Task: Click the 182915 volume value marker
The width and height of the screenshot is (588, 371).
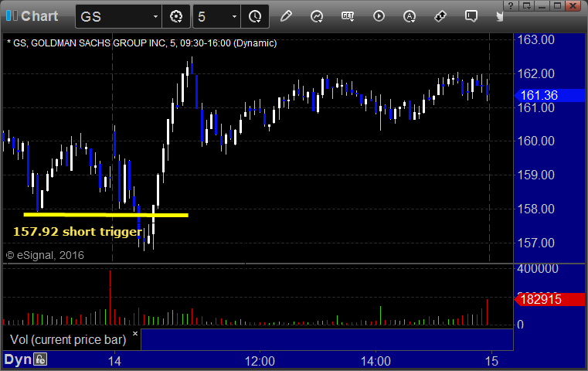Action: [x=549, y=299]
